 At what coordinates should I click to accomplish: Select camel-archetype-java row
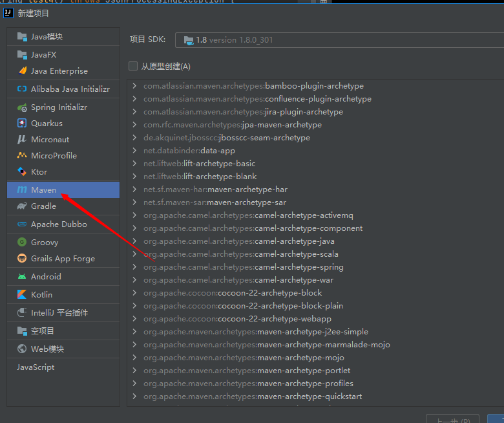(x=315, y=241)
